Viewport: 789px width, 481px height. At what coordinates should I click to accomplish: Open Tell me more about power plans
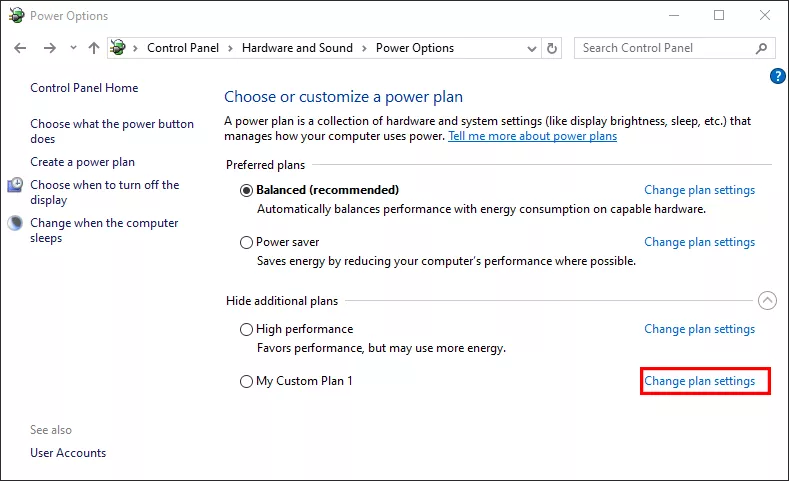click(532, 136)
